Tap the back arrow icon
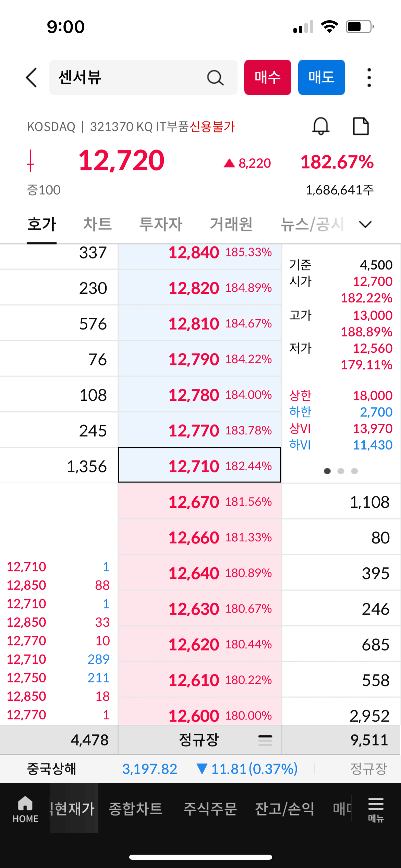401x868 pixels. (x=32, y=77)
